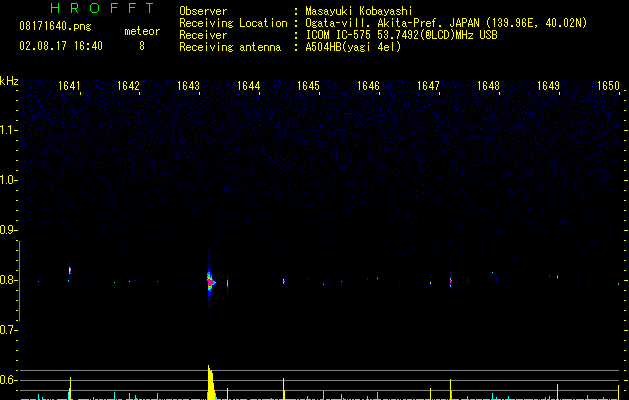Click the meteor label
This screenshot has height=400, width=629.
coord(142,31)
